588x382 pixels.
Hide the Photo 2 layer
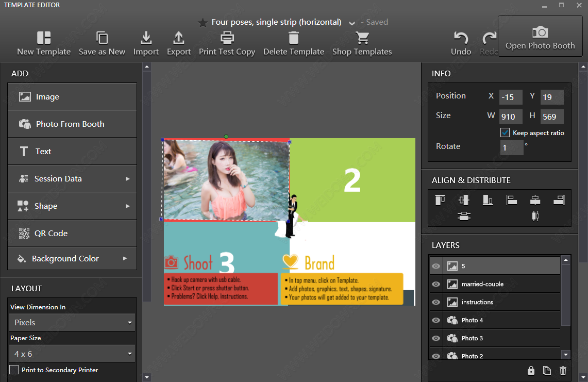[436, 356]
